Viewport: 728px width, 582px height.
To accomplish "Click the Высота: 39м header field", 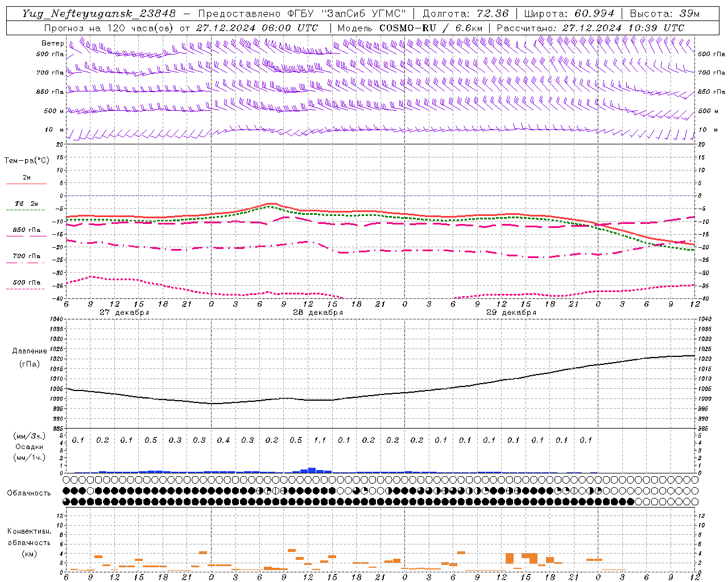I will [665, 14].
